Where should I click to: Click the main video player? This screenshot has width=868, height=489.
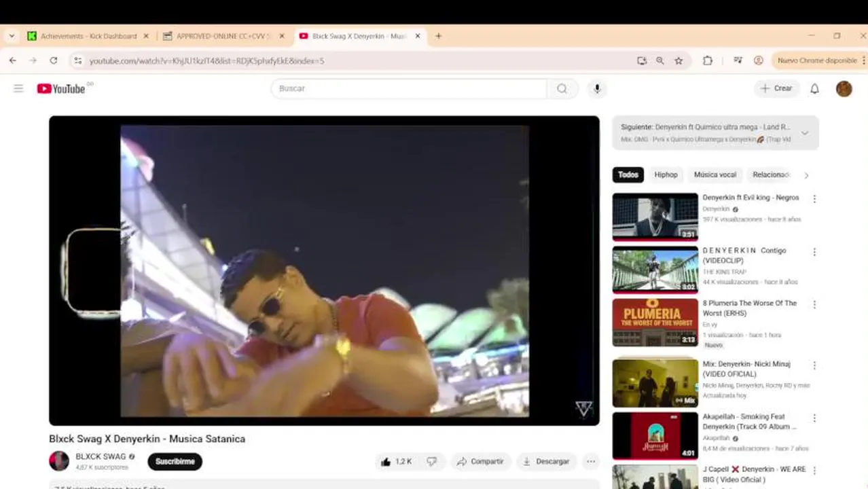324,270
